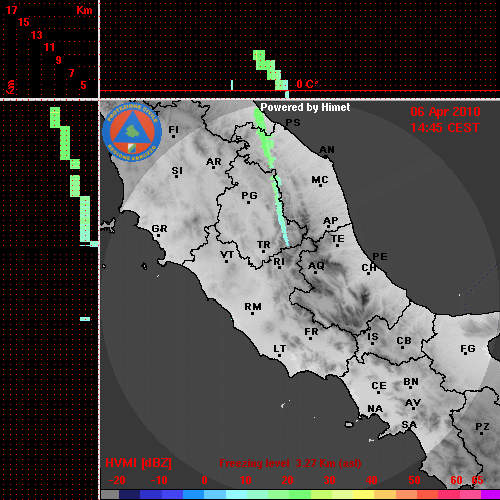
Task: Select the AP city label on map
Action: (330, 221)
